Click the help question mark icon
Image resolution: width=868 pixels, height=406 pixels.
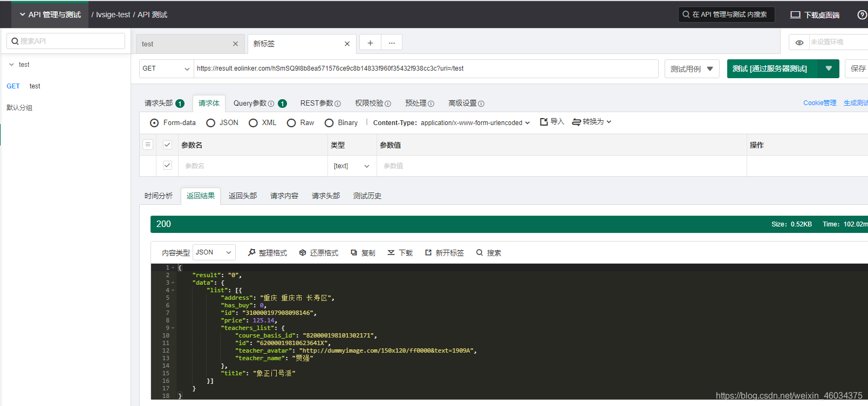(862, 15)
